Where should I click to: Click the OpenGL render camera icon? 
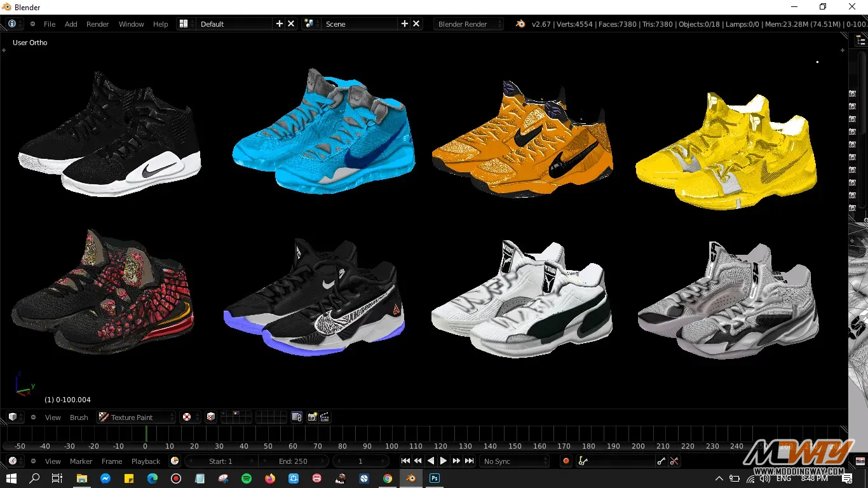tap(312, 417)
